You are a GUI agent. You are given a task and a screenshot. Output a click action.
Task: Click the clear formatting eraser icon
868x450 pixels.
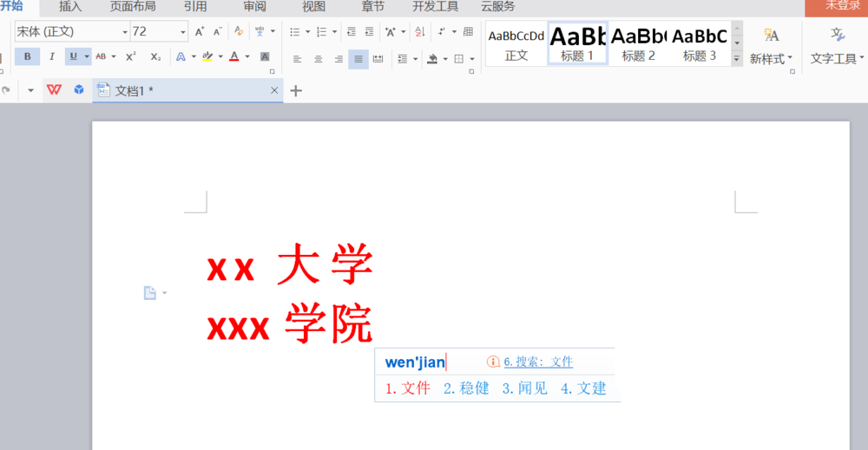tap(239, 32)
